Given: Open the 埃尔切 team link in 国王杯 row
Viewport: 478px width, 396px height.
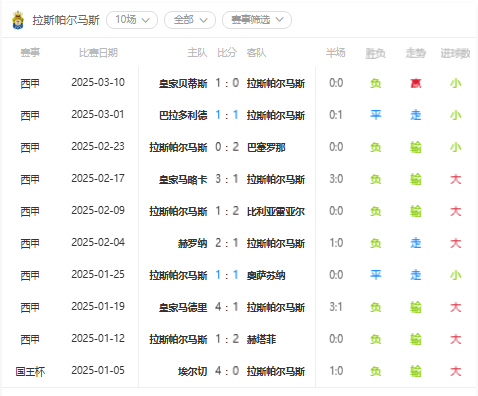Looking at the screenshot, I should point(193,371).
